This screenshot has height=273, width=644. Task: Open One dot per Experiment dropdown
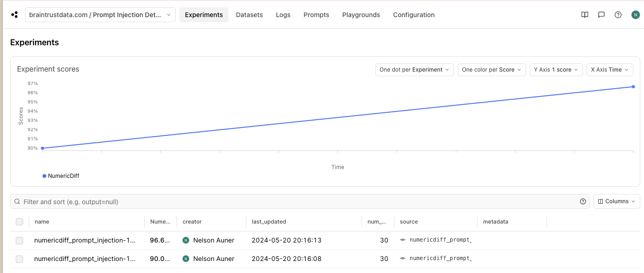(414, 70)
